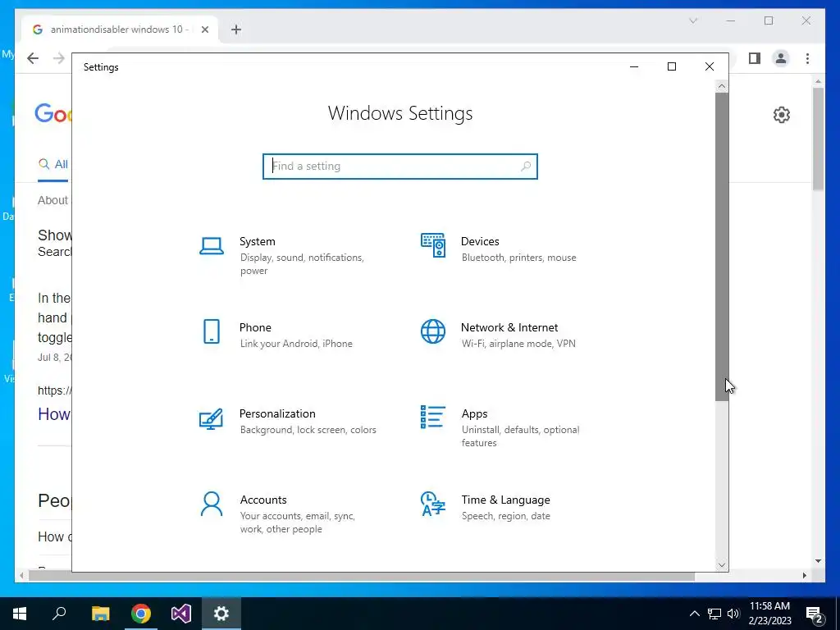Open Chrome's tab search dropdown chevron

click(x=693, y=21)
